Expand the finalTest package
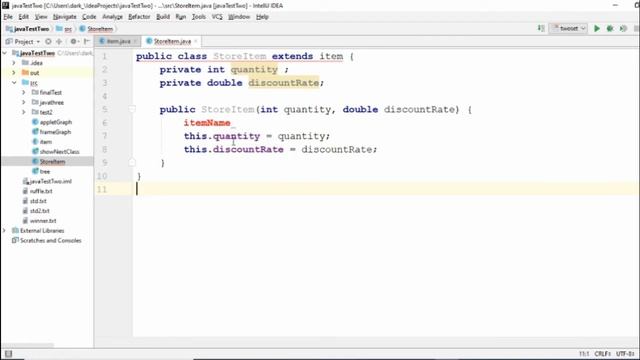This screenshot has width=640, height=360. (24, 93)
